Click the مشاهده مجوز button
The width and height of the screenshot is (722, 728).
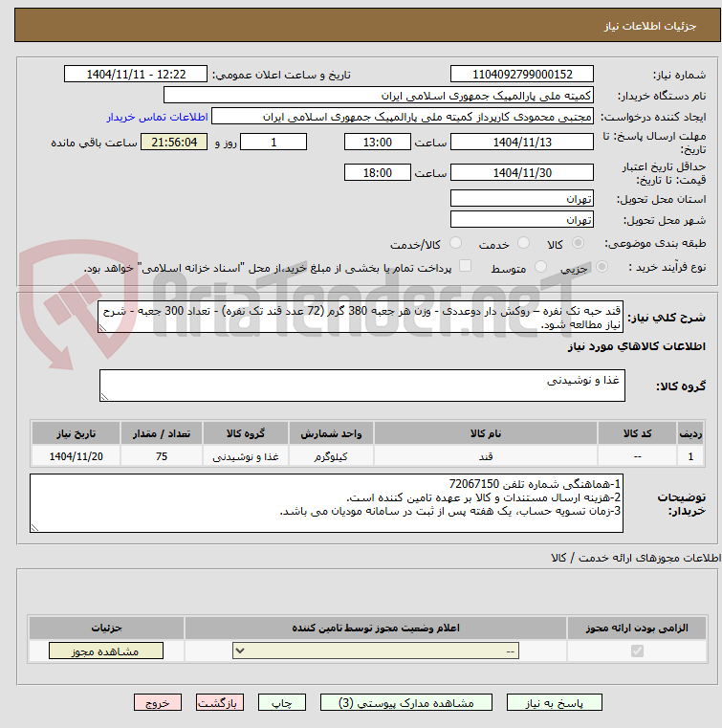106,651
